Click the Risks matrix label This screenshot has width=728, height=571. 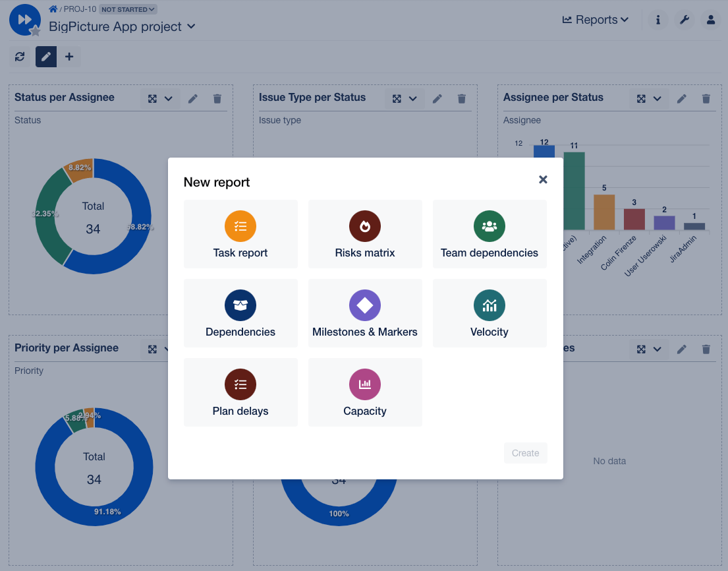365,253
